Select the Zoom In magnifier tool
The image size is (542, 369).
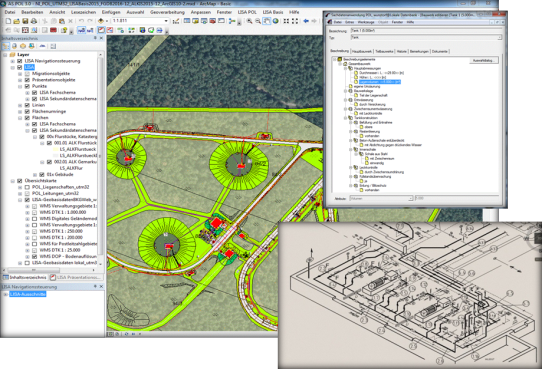pyautogui.click(x=249, y=21)
